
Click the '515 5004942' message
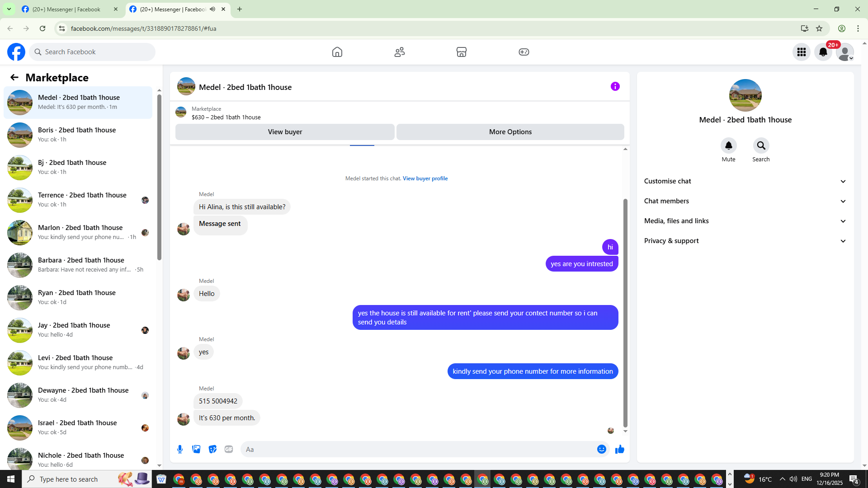tap(218, 401)
